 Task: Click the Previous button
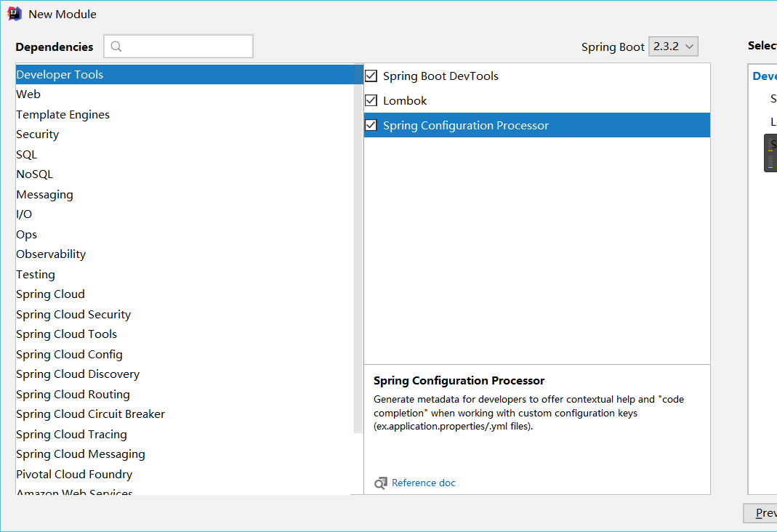[x=760, y=513]
